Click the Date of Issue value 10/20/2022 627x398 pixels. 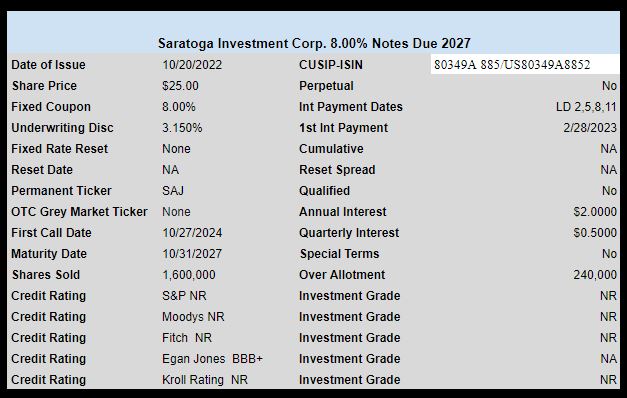(x=192, y=65)
